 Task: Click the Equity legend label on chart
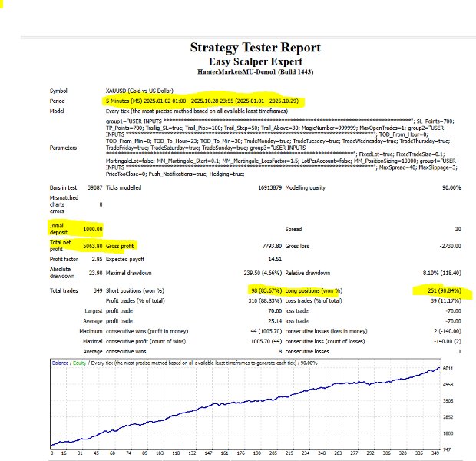tap(79, 363)
